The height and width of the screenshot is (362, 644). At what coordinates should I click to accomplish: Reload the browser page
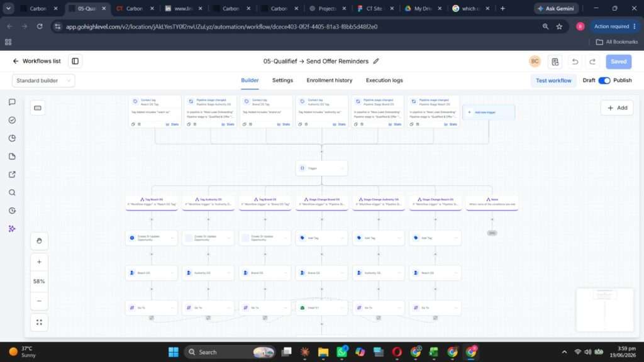click(x=40, y=26)
